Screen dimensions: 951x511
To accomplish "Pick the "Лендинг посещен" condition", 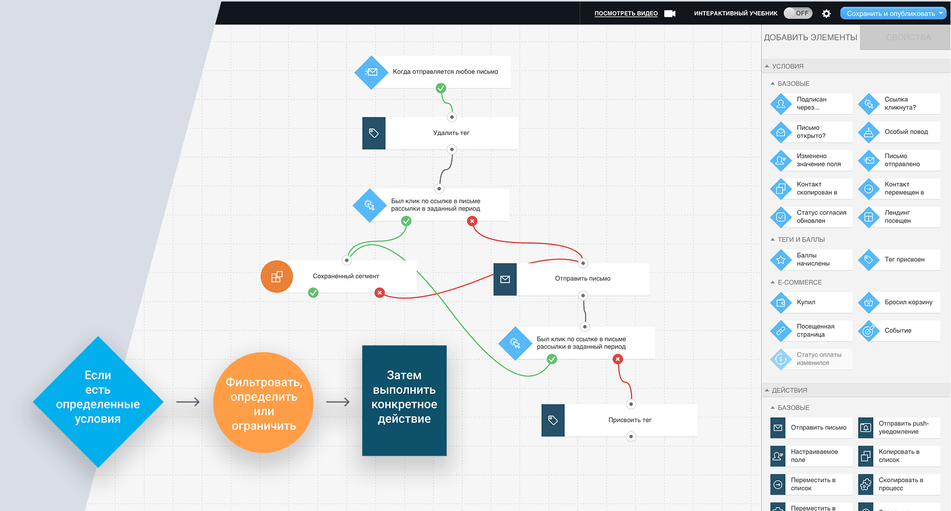I will pyautogui.click(x=899, y=217).
